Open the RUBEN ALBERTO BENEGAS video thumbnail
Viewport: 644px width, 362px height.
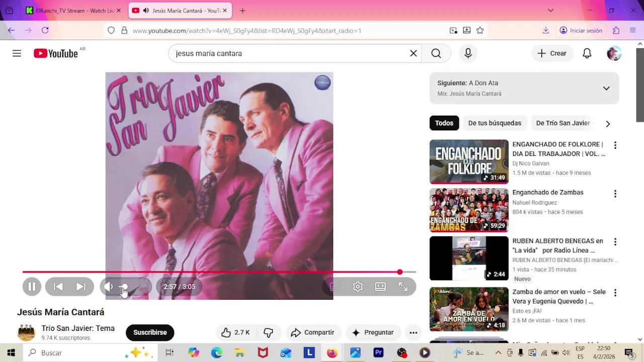469,258
